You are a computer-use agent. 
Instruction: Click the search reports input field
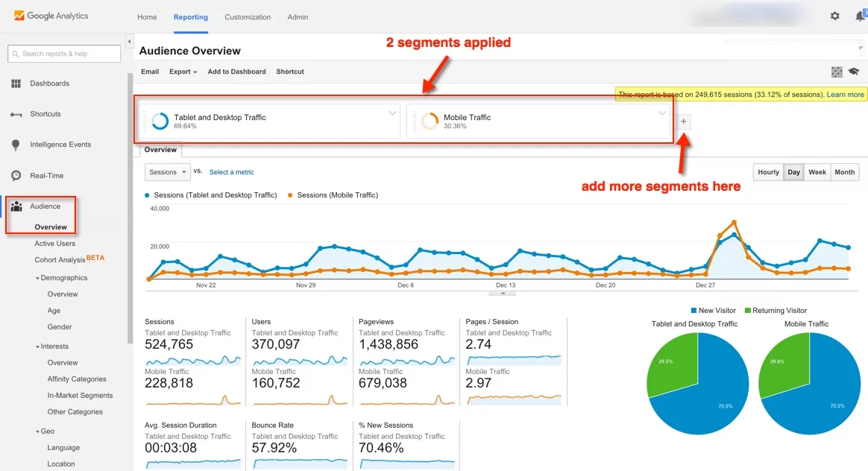pos(63,54)
